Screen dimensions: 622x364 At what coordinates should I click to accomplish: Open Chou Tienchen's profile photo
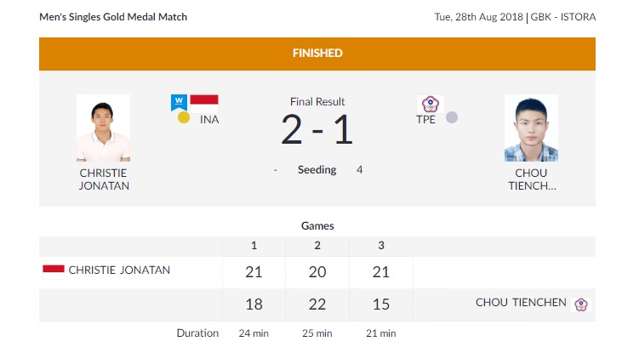click(531, 128)
